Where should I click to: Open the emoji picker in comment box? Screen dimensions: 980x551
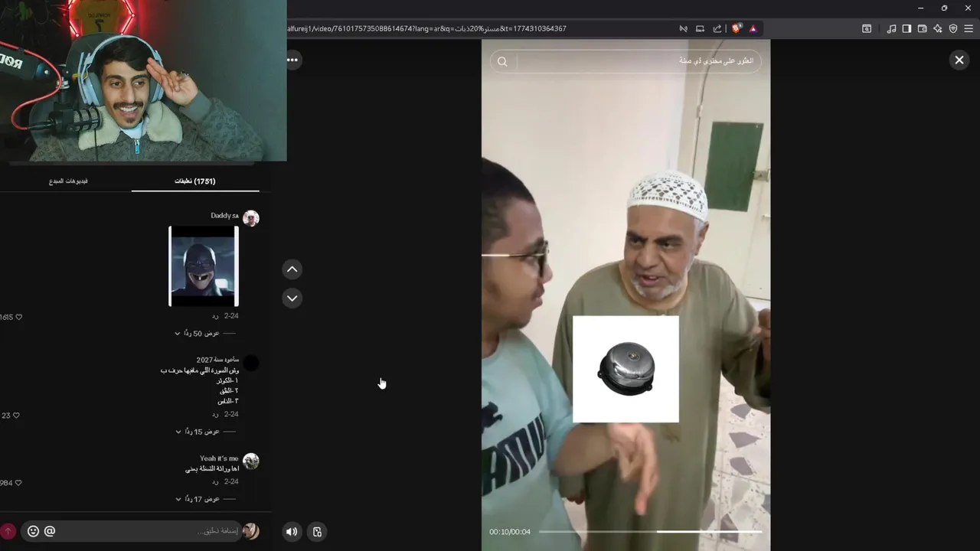(33, 531)
